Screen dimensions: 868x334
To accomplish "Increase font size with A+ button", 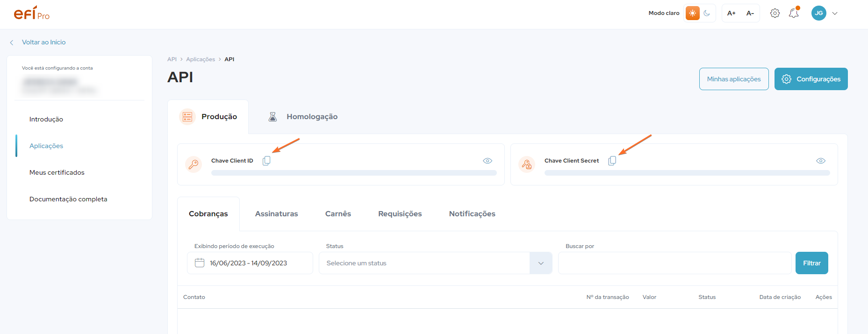I will point(732,13).
